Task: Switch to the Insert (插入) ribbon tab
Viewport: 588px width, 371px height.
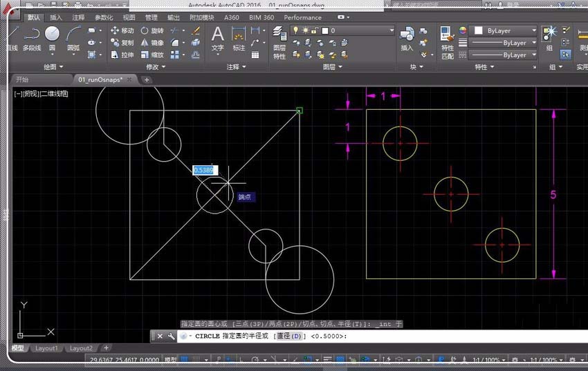Action: (x=56, y=17)
